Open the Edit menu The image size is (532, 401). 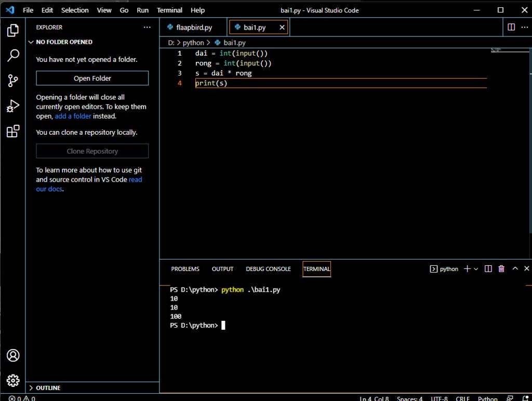47,10
